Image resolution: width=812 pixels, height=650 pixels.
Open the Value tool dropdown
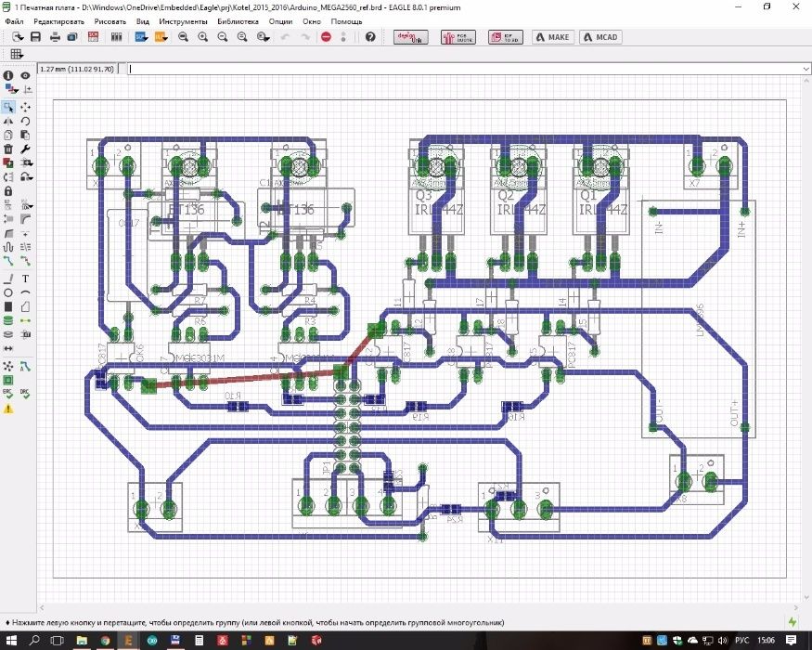click(26, 205)
